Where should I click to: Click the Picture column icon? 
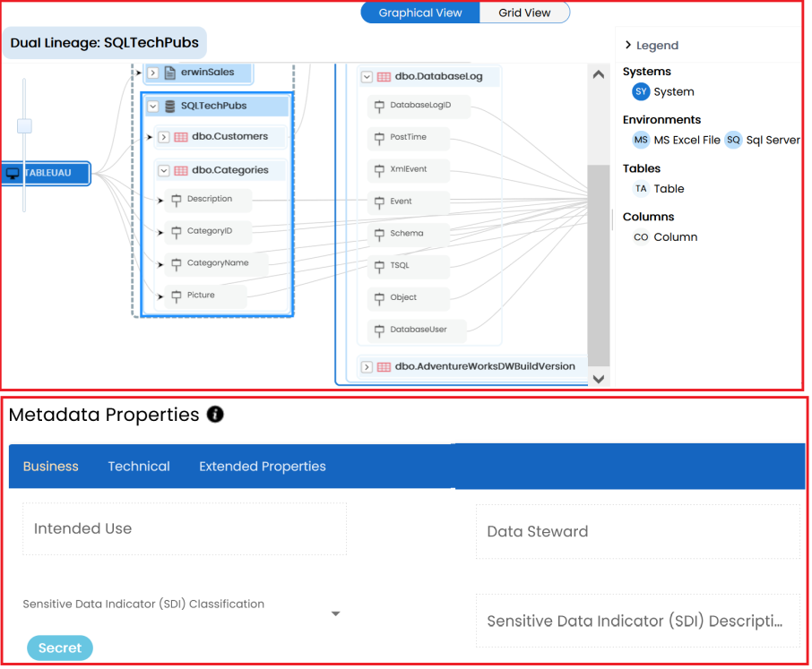pyautogui.click(x=176, y=296)
